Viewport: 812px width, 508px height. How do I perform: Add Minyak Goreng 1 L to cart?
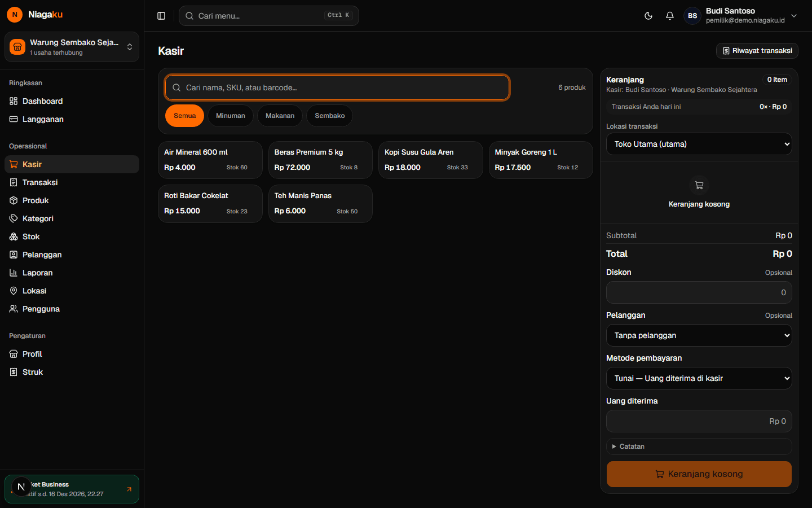pos(541,160)
